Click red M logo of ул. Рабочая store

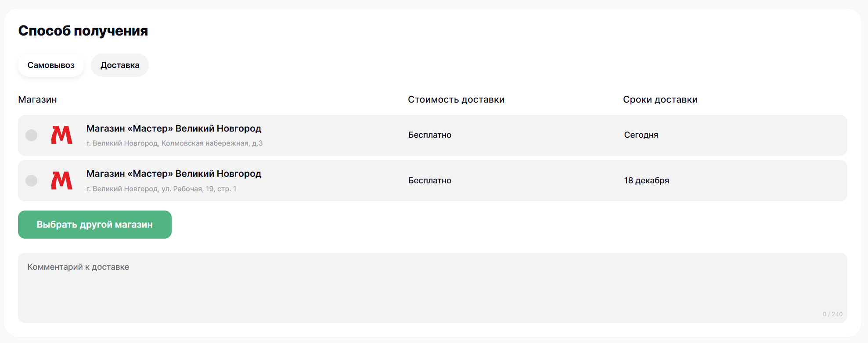tap(62, 181)
